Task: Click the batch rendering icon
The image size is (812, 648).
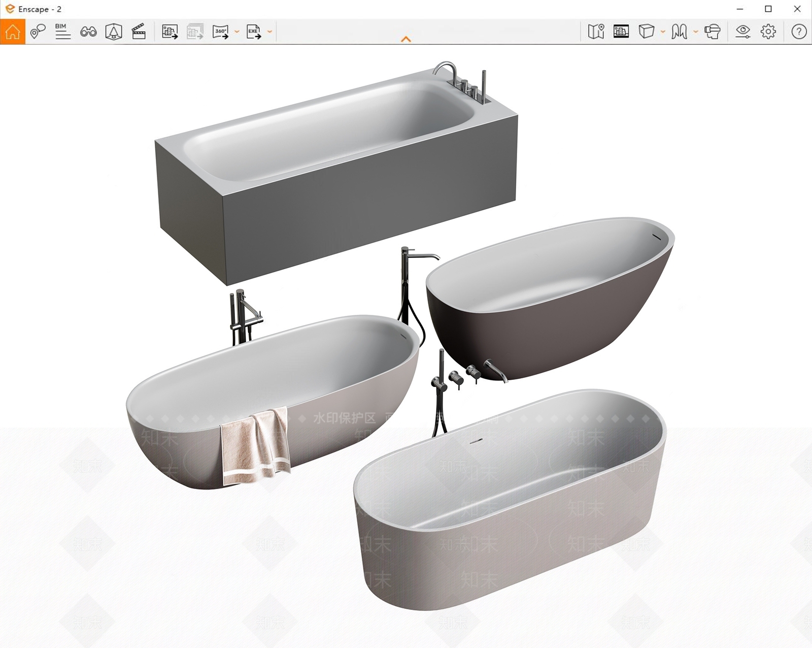Action: click(x=195, y=31)
